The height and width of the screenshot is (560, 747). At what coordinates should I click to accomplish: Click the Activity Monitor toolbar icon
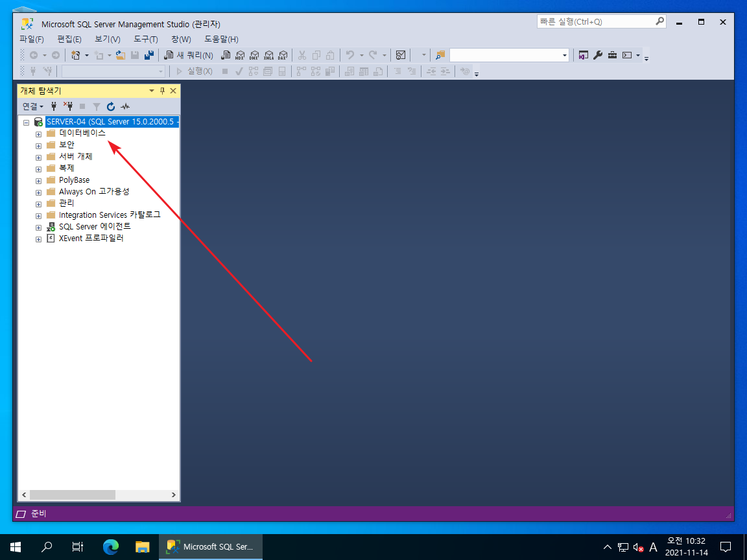[401, 55]
